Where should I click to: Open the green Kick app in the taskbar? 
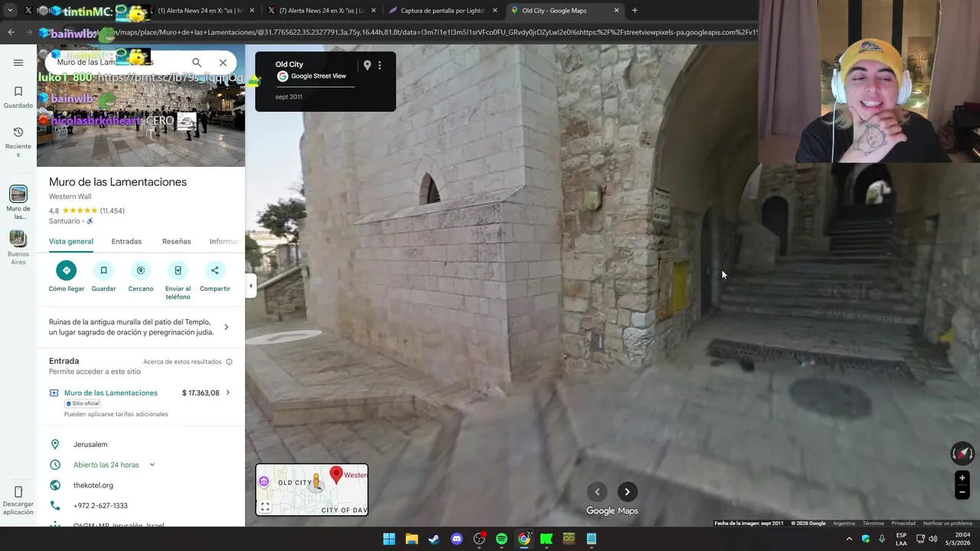(547, 539)
